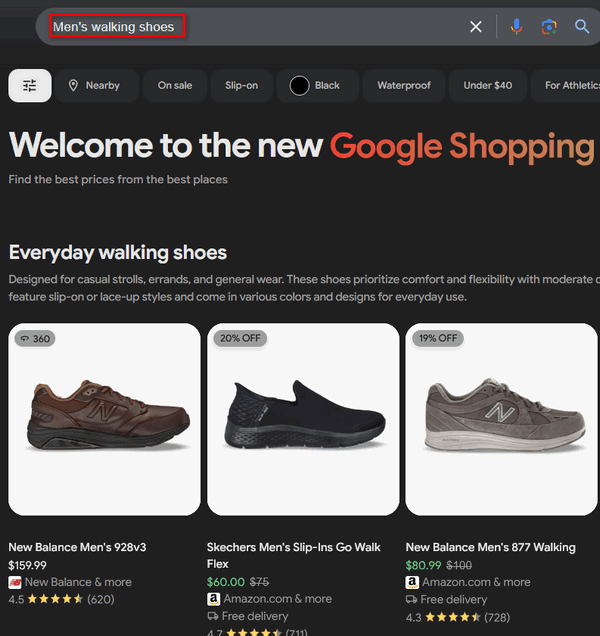Toggle the Waterproof filter chip

pos(404,86)
